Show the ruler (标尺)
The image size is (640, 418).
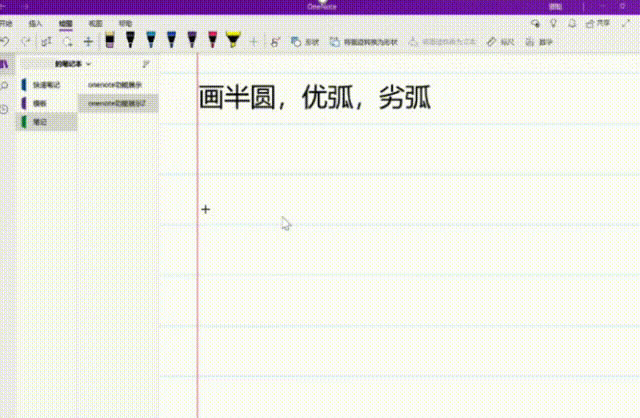(500, 42)
